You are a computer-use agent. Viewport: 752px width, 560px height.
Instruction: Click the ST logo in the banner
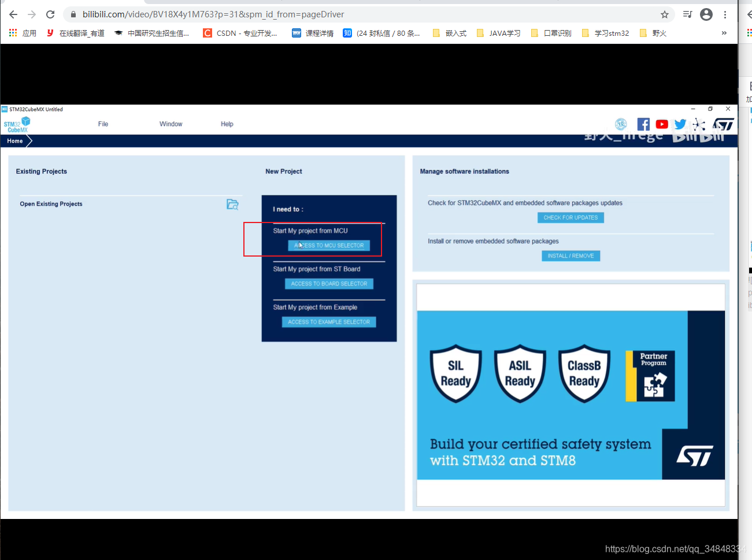[695, 455]
